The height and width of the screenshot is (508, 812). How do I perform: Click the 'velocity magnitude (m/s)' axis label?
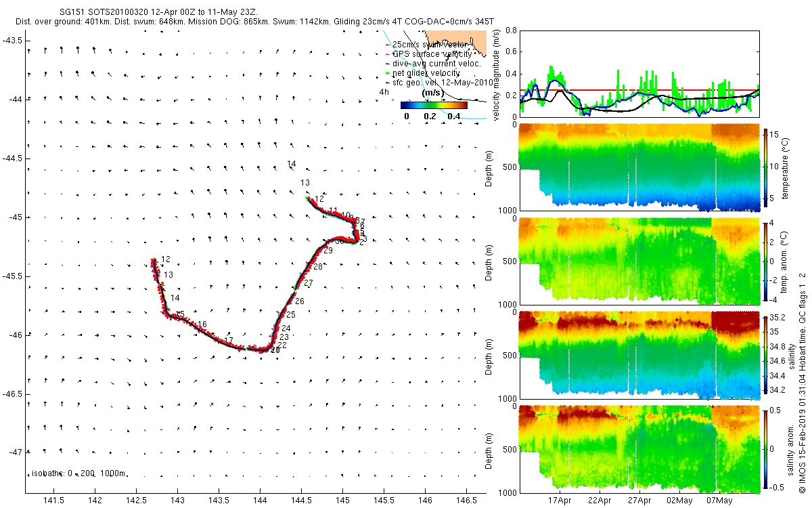[496, 73]
